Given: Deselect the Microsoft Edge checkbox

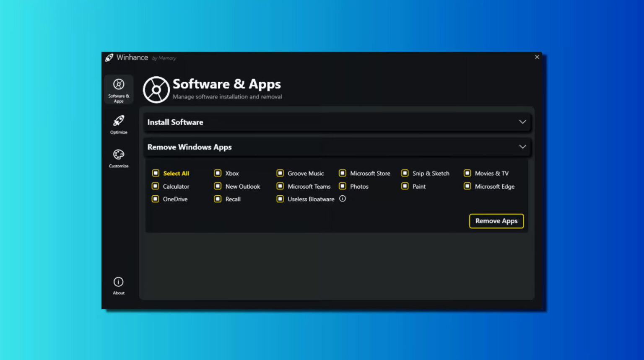Looking at the screenshot, I should [x=467, y=186].
